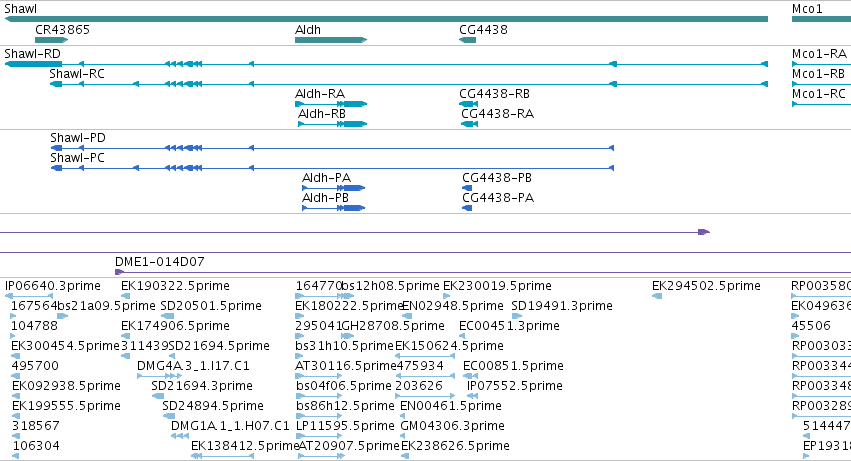Image resolution: width=851 pixels, height=461 pixels.
Task: Click the purple arrow end marker
Action: (704, 232)
